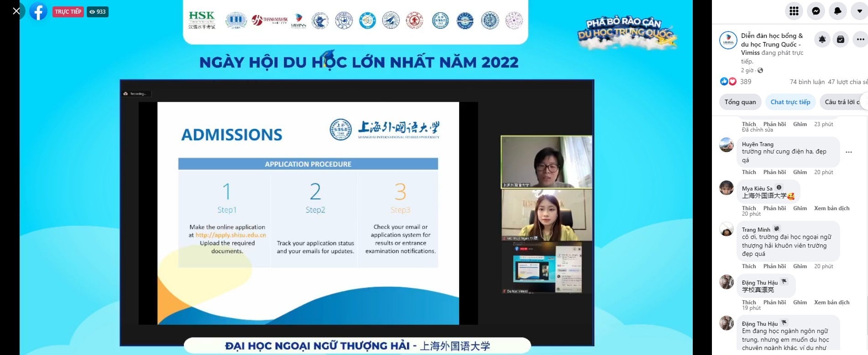Go to Facebook home via the logo
868x355 pixels.
click(38, 11)
